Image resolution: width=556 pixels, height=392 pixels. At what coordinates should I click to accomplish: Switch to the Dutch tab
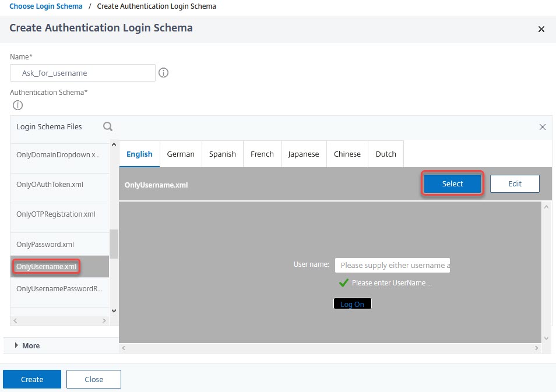[386, 154]
